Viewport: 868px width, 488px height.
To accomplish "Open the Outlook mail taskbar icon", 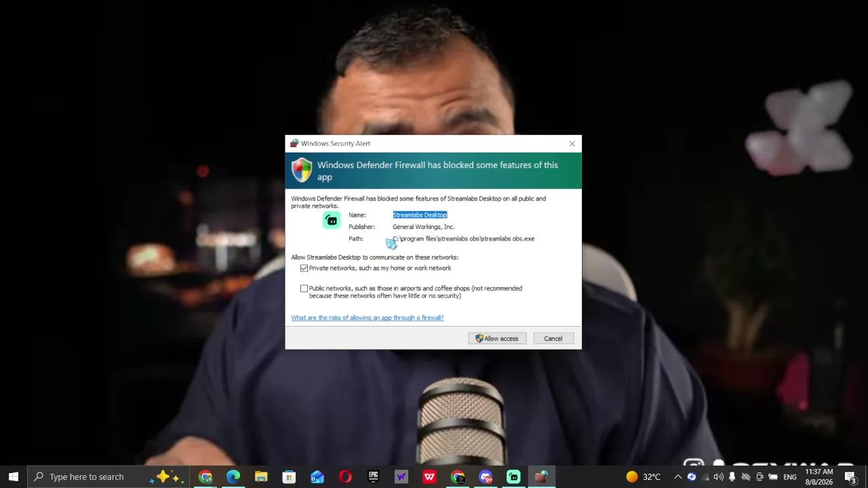I will (317, 476).
